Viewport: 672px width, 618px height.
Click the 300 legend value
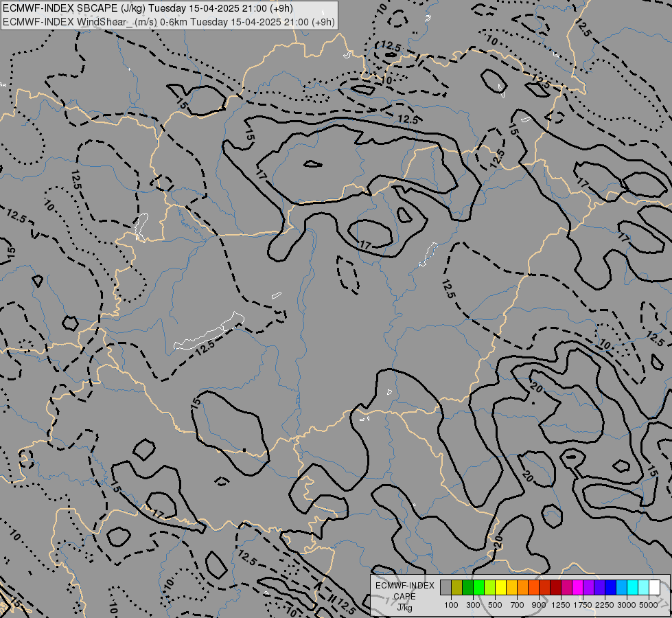click(x=473, y=605)
